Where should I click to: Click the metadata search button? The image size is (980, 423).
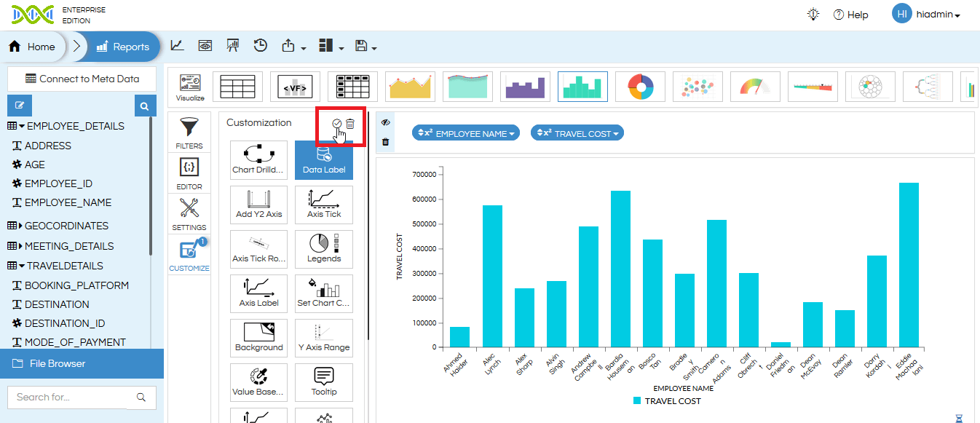tap(145, 106)
